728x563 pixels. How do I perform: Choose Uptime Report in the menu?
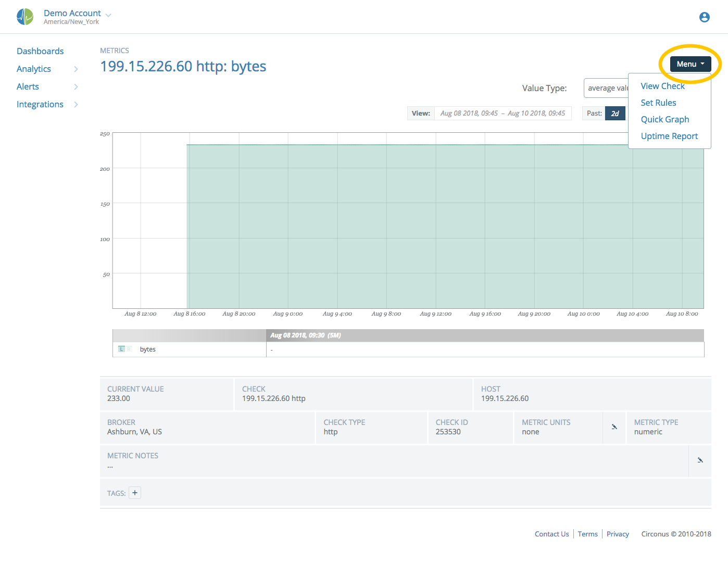pyautogui.click(x=669, y=136)
